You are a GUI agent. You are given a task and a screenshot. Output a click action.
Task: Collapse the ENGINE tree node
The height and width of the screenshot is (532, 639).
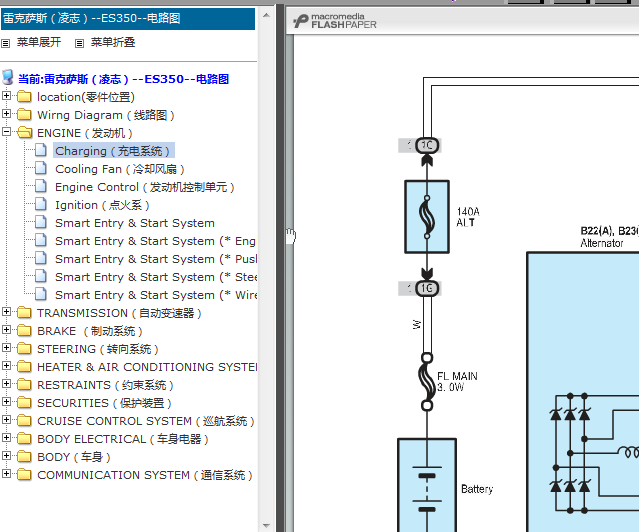[x=8, y=133]
